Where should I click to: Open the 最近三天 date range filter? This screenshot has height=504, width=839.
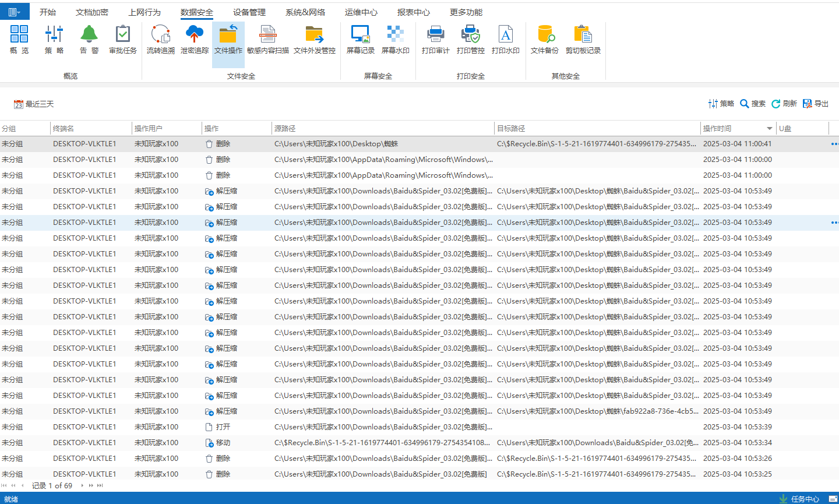coord(34,104)
